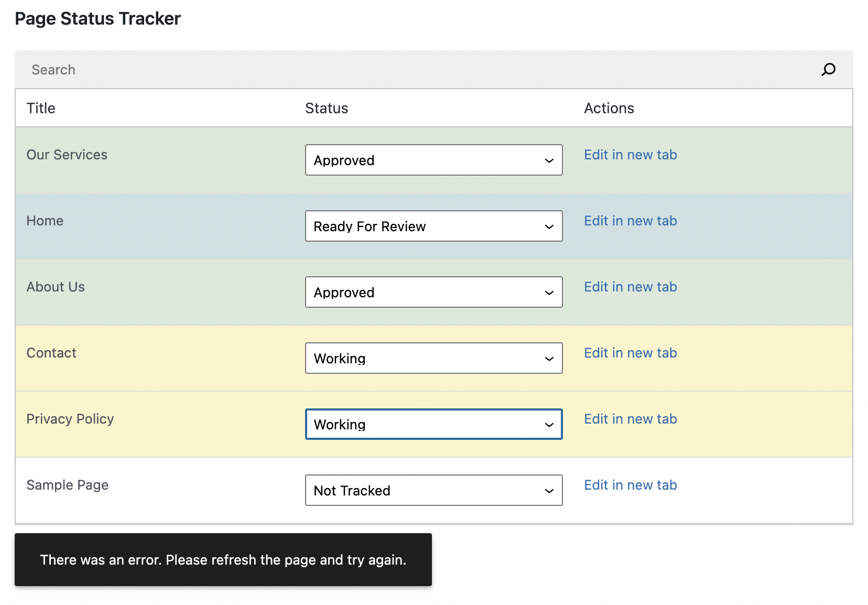The height and width of the screenshot is (605, 868).
Task: Edit About Us in new tab
Action: click(630, 287)
